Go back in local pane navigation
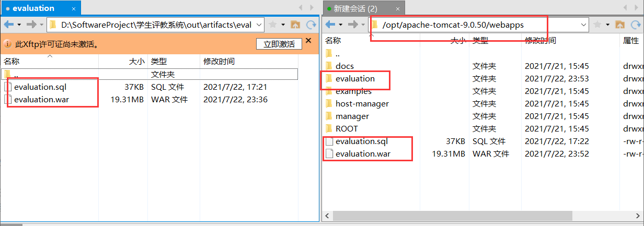 pyautogui.click(x=9, y=25)
